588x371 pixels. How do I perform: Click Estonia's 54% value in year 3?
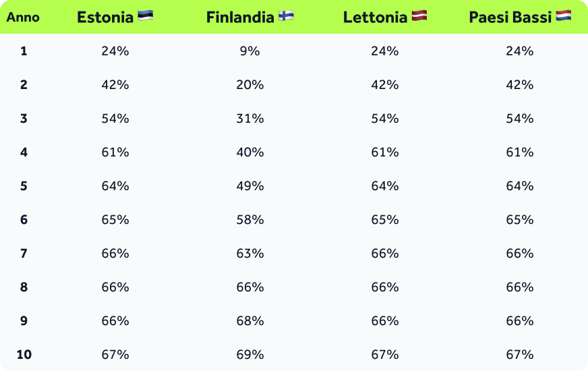pyautogui.click(x=115, y=119)
